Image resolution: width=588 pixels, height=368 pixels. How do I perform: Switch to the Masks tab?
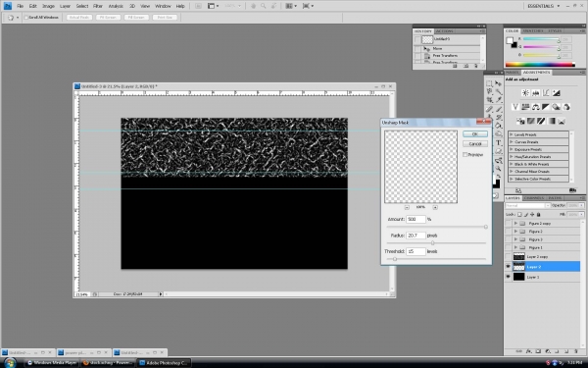point(512,72)
